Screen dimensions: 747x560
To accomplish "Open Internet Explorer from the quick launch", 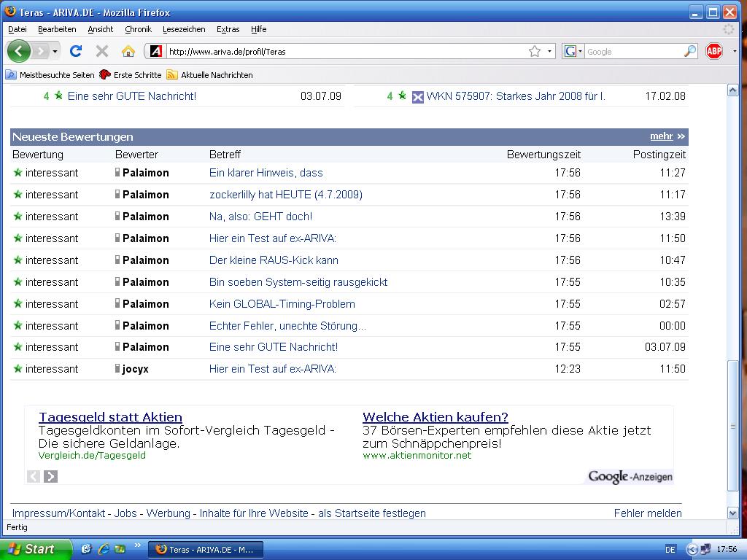I will click(x=103, y=549).
